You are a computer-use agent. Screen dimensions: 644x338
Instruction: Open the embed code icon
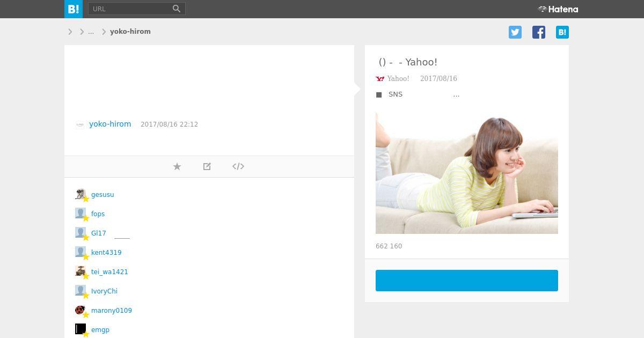[x=238, y=166]
